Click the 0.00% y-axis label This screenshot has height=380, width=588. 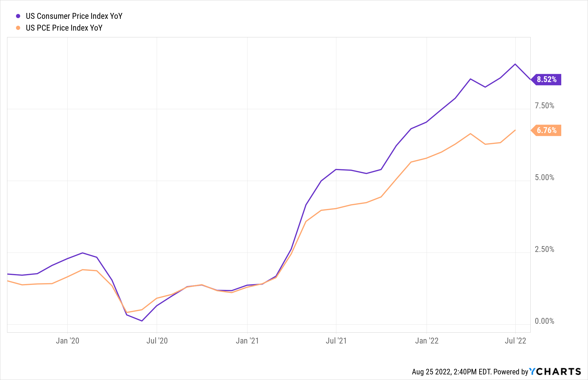point(544,321)
